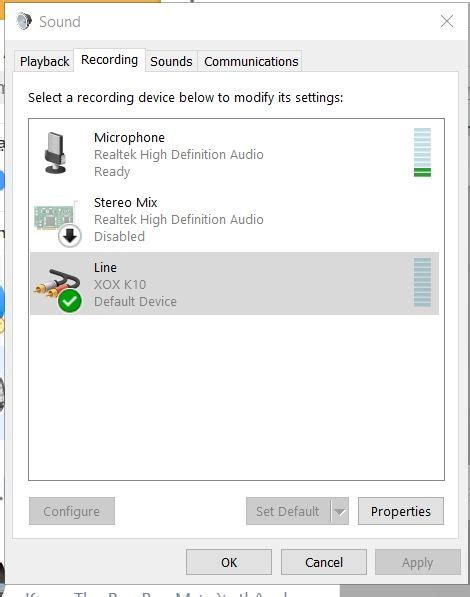This screenshot has width=470, height=597.
Task: Click the green default-device checkmark badge
Action: point(69,301)
